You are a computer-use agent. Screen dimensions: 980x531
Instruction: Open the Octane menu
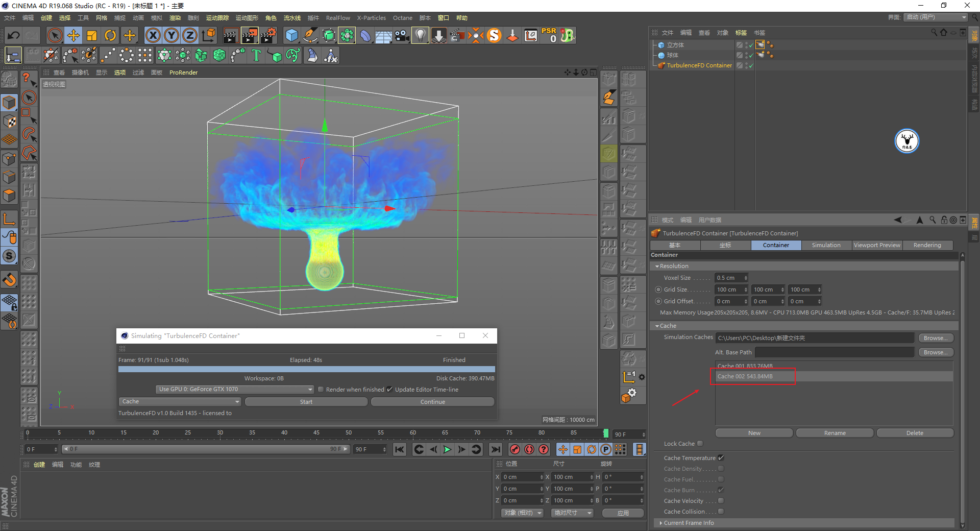point(402,18)
